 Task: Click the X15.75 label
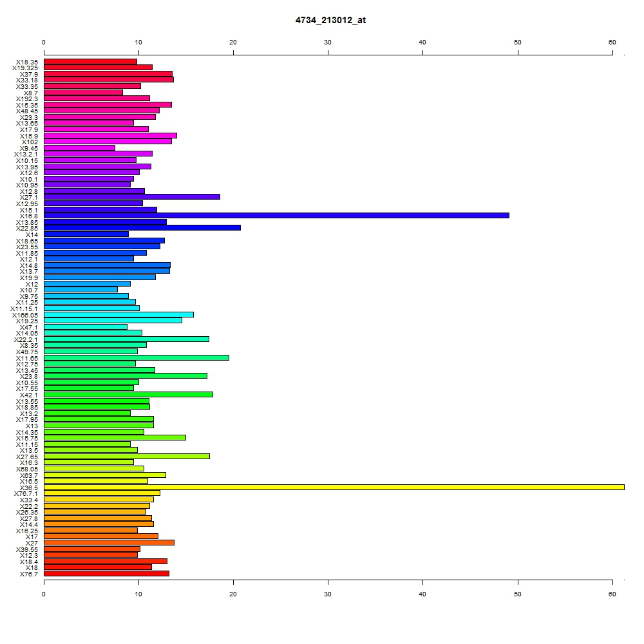(x=26, y=438)
